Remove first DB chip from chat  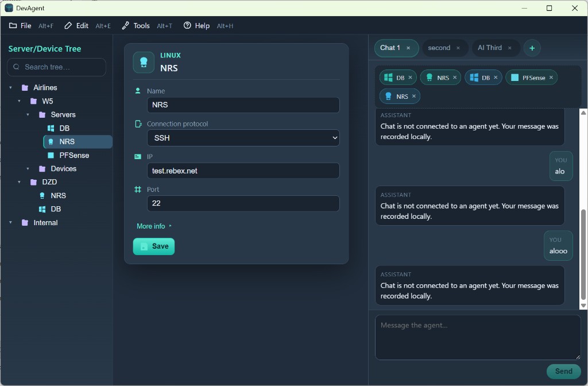pyautogui.click(x=410, y=78)
